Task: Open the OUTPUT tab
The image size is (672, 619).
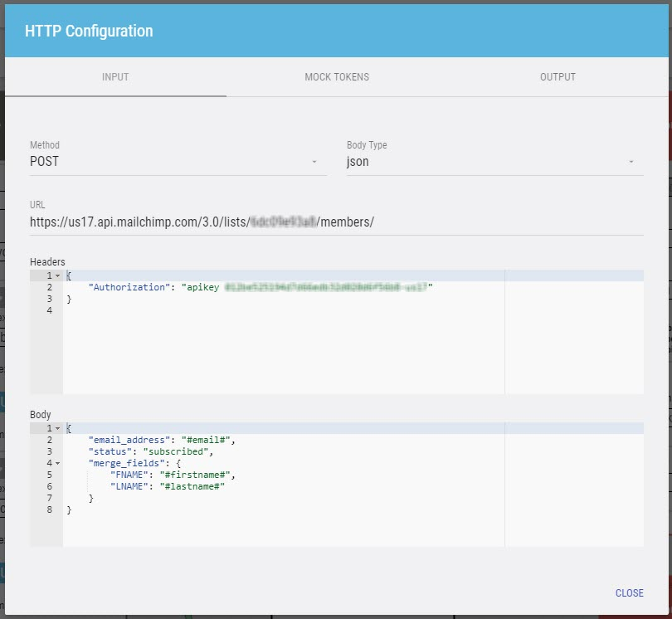Action: click(558, 77)
